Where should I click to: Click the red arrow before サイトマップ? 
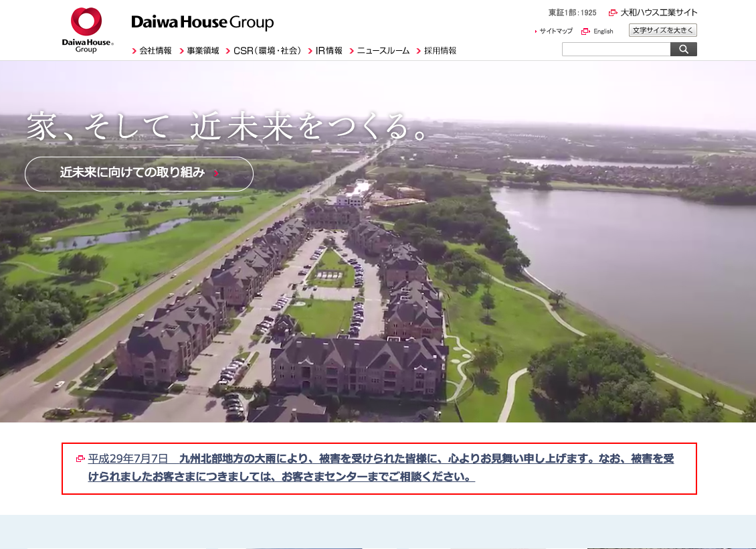pos(535,31)
